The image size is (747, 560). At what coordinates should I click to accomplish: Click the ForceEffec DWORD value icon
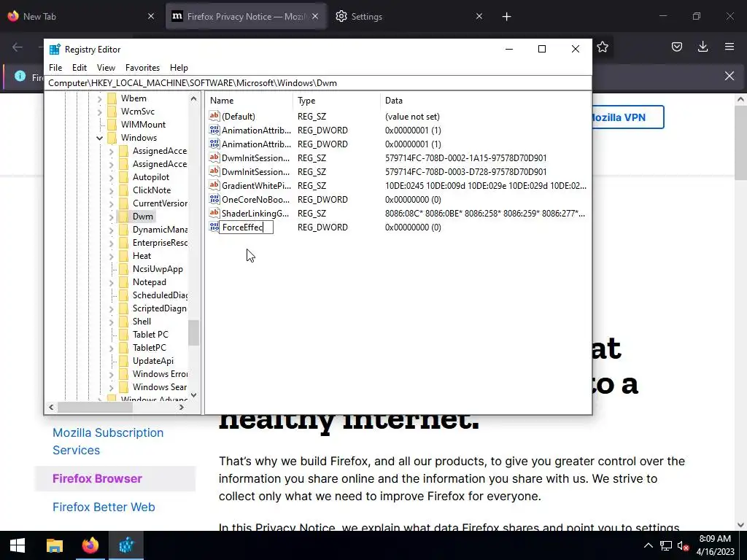coord(214,227)
